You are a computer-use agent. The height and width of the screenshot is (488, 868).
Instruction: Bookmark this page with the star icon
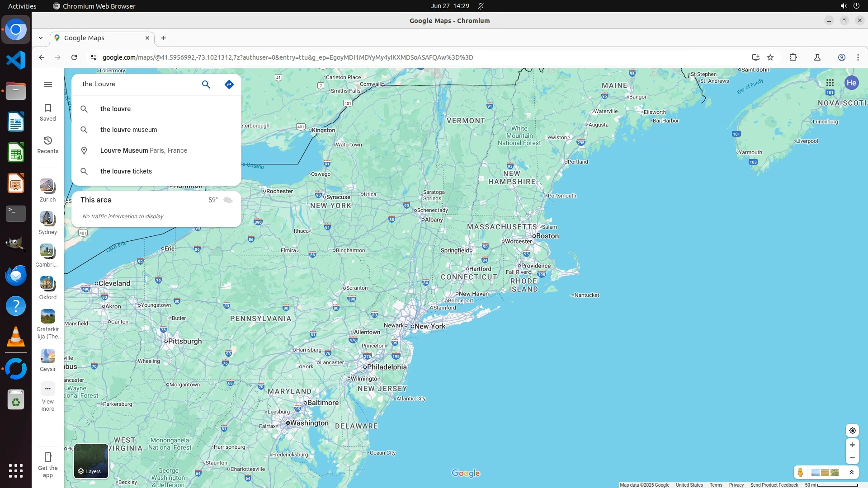coord(770,57)
